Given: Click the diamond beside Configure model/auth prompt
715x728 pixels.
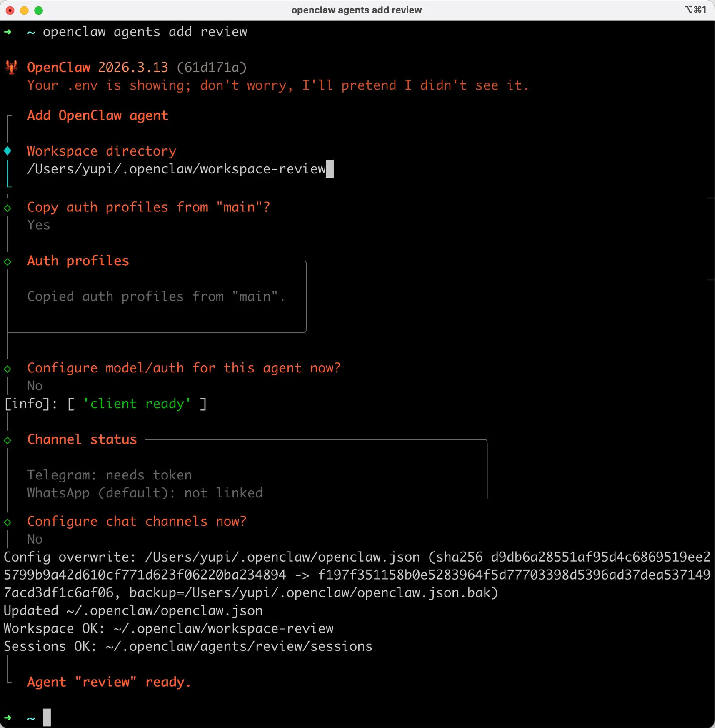Looking at the screenshot, I should point(7,369).
